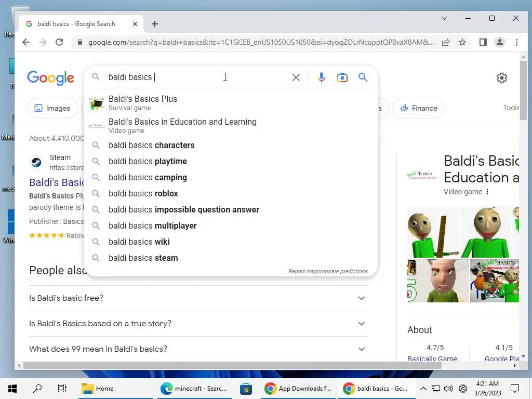The height and width of the screenshot is (399, 532).
Task: Start voice search with the microphone icon
Action: tap(321, 77)
